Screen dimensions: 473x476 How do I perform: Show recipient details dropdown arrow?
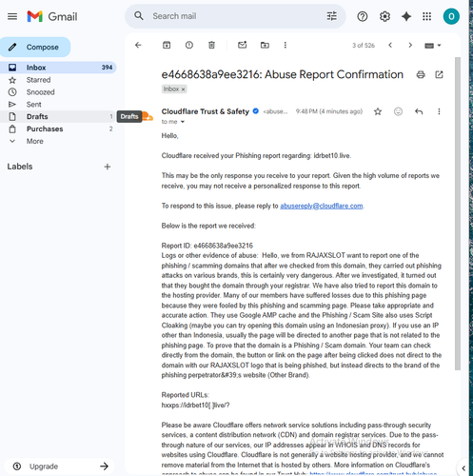pyautogui.click(x=183, y=122)
